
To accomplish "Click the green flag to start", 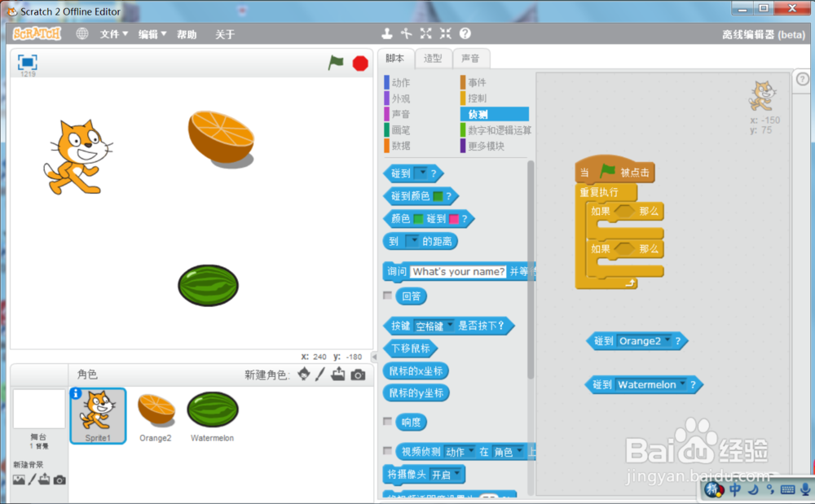I will coord(336,63).
